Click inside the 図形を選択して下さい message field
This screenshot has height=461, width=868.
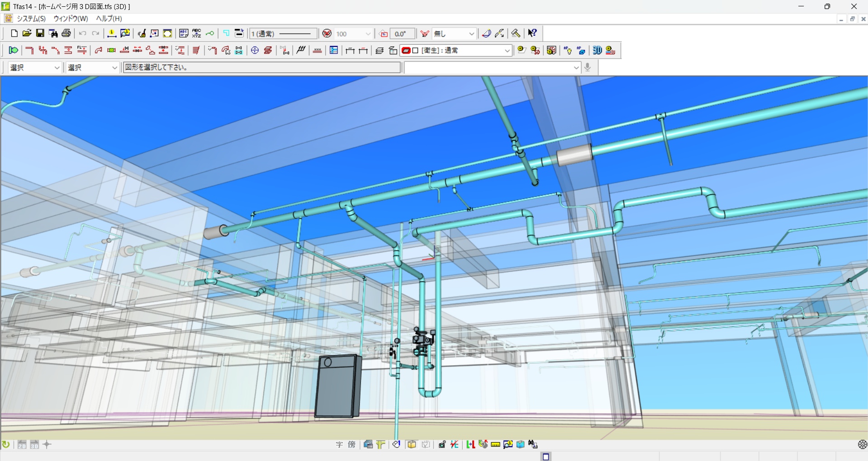click(261, 67)
